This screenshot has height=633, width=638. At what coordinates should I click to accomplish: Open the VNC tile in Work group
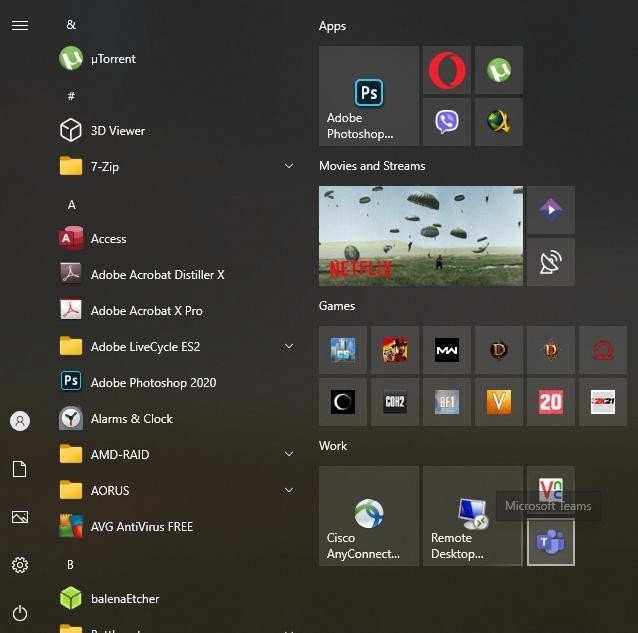pyautogui.click(x=551, y=488)
